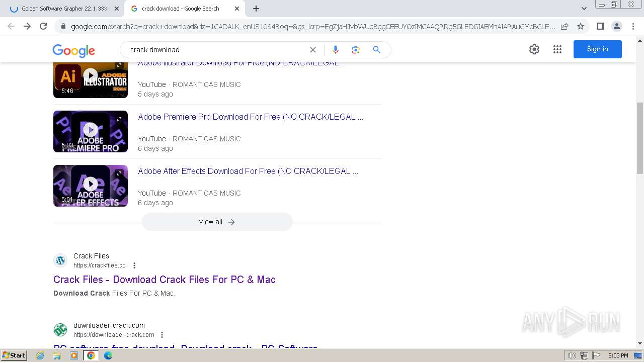Image resolution: width=644 pixels, height=362 pixels.
Task: Click the page vertical scrollbar thumb
Action: (x=640, y=138)
